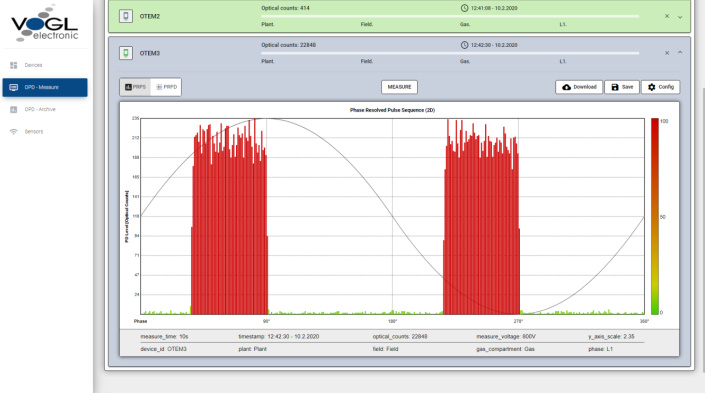
Task: Switch to PRPS view tab
Action: 135,87
